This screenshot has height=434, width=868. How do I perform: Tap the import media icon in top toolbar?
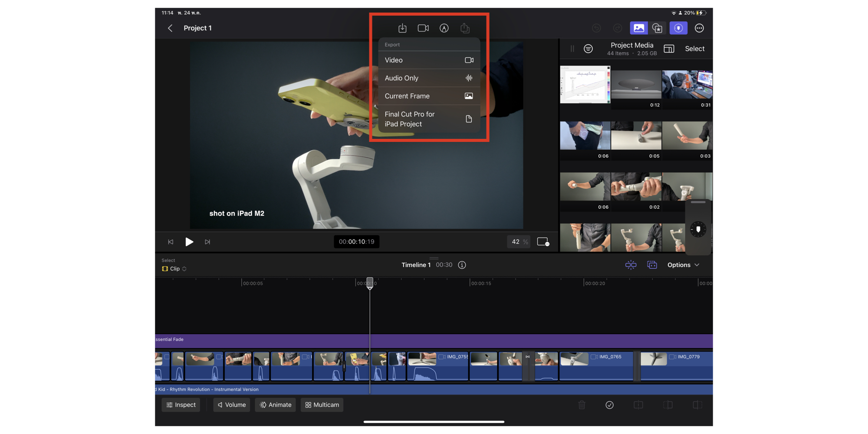point(402,28)
